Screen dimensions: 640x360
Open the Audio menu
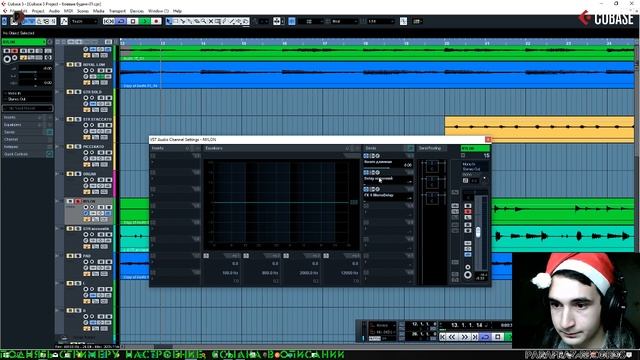pyautogui.click(x=54, y=11)
